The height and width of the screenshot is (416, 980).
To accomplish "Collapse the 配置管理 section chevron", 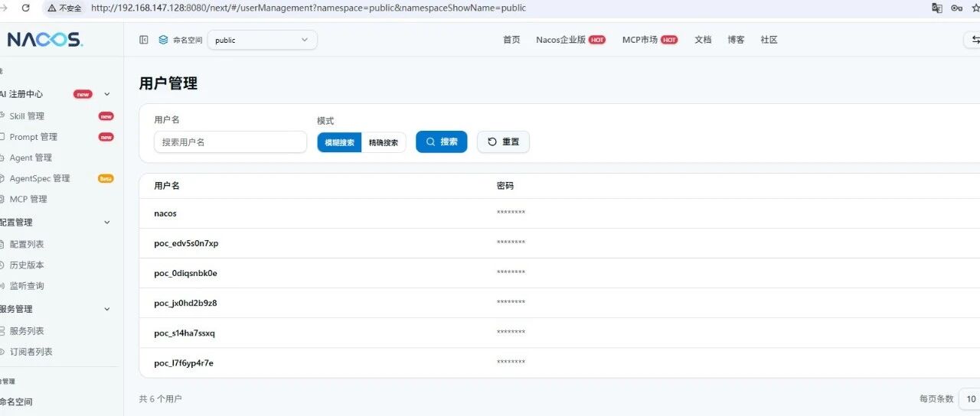I will (x=107, y=223).
